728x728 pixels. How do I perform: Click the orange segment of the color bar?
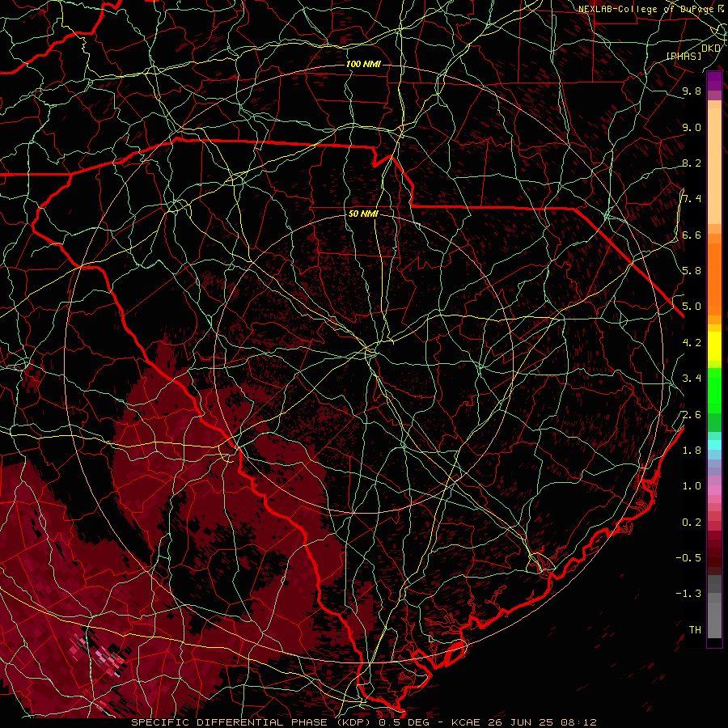[x=714, y=280]
